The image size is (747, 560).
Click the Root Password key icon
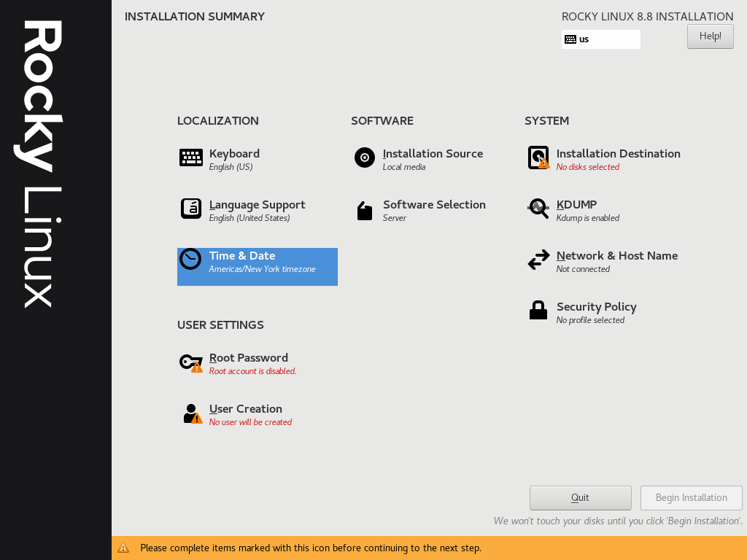191,363
